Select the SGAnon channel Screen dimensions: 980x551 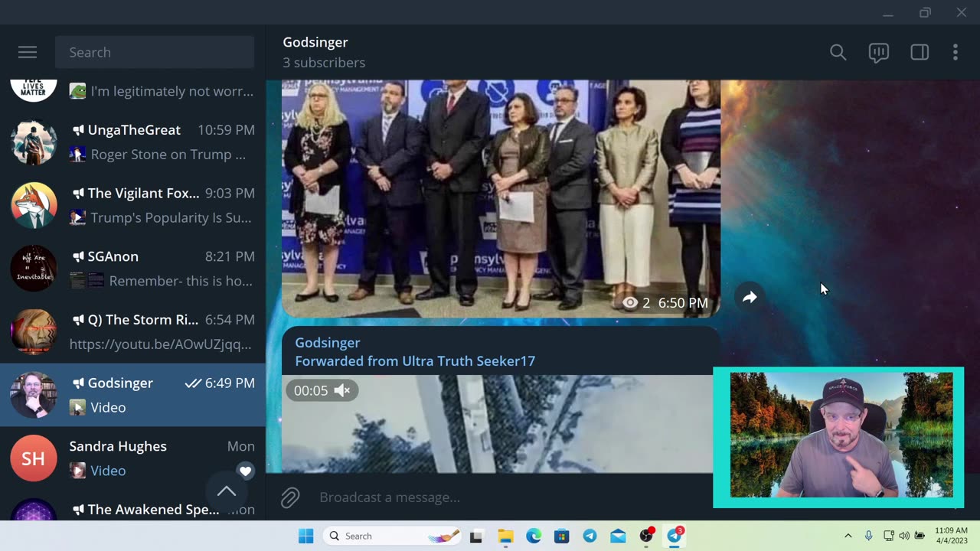click(x=133, y=268)
